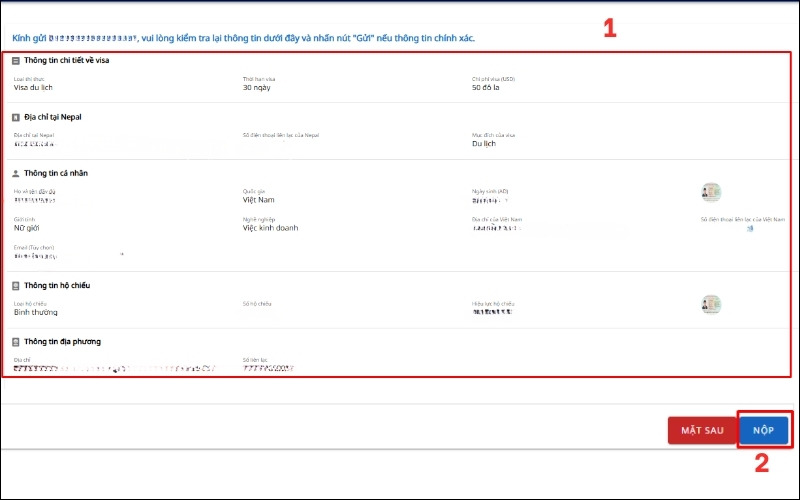Click the "Nghề nghiệp" field label
The image size is (800, 500).
click(x=259, y=219)
